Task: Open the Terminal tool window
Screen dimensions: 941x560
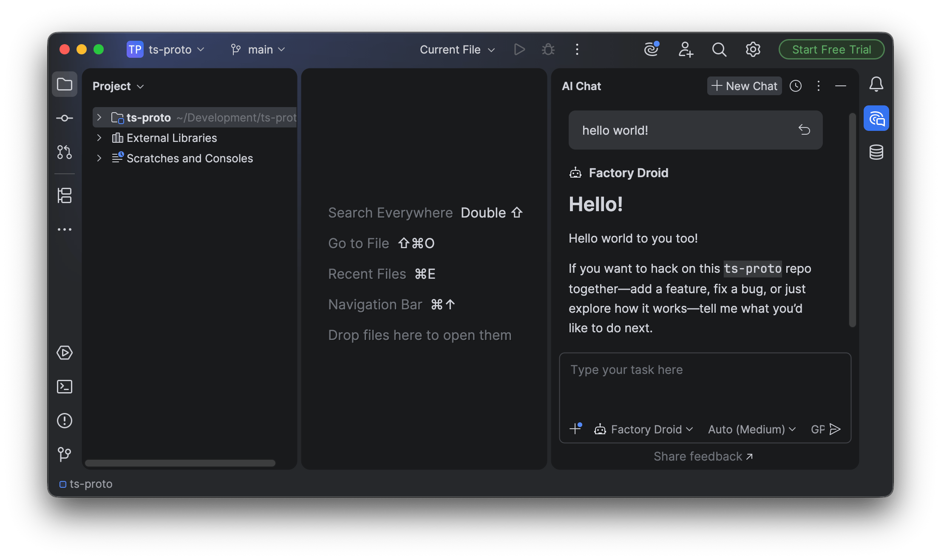Action: pos(65,387)
